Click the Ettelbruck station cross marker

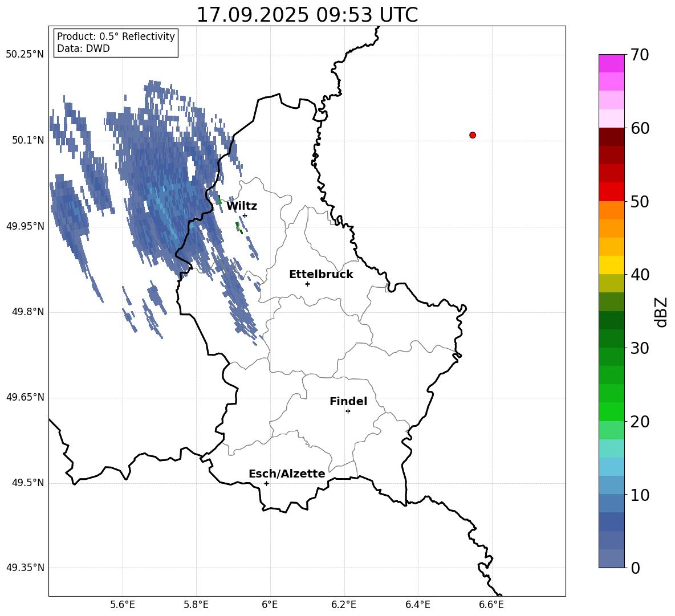point(307,284)
